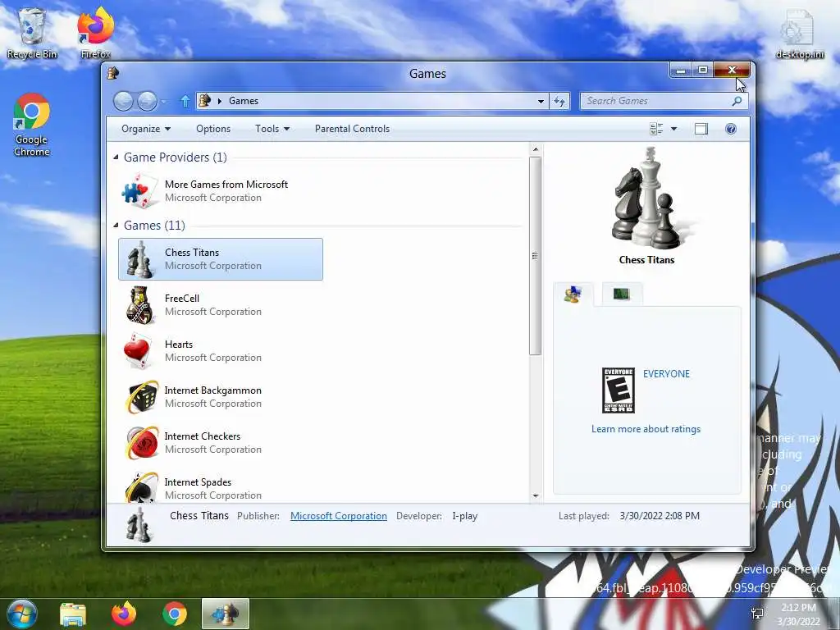This screenshot has width=840, height=630.
Task: Click the Refresh button beside address bar
Action: [x=559, y=101]
